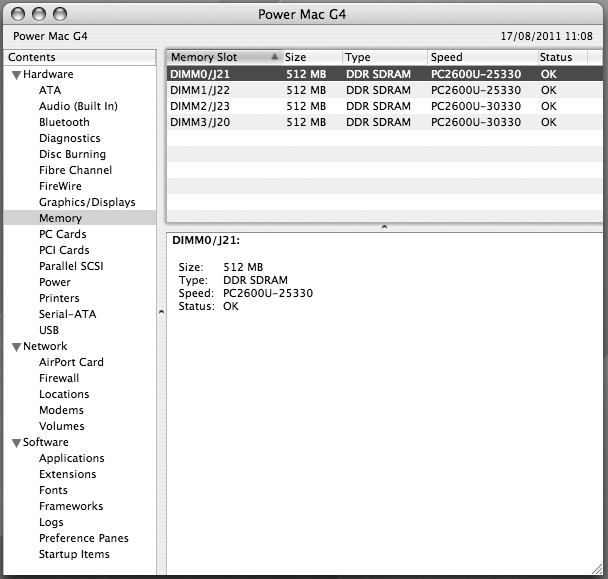Select AirPort Card under Network

71,362
